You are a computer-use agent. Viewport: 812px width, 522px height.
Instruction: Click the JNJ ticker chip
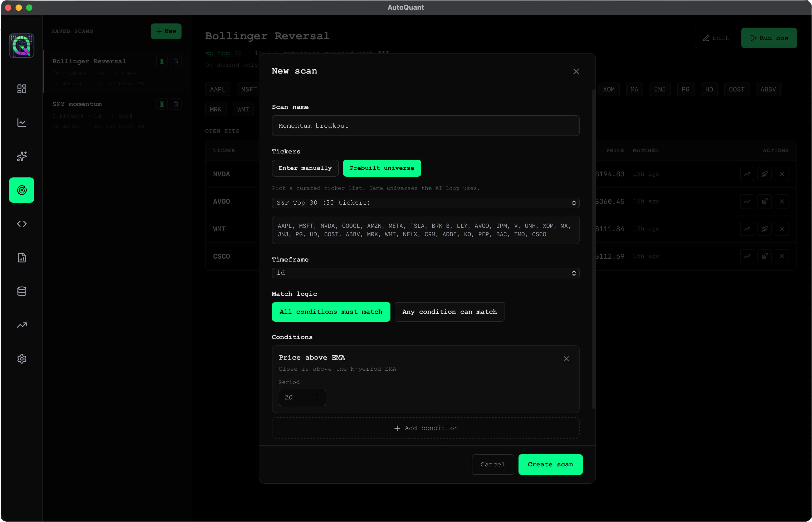(x=659, y=89)
